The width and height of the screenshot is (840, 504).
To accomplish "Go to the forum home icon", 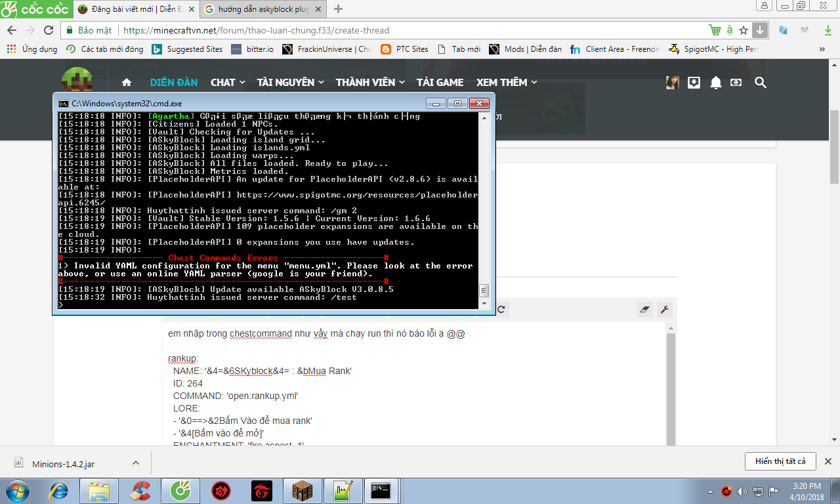I will tap(127, 82).
